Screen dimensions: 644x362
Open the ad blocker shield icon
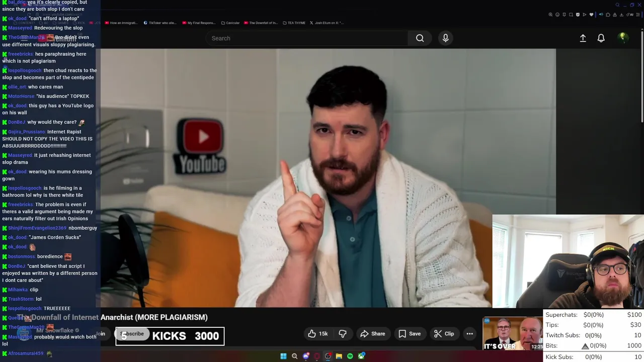[578, 15]
